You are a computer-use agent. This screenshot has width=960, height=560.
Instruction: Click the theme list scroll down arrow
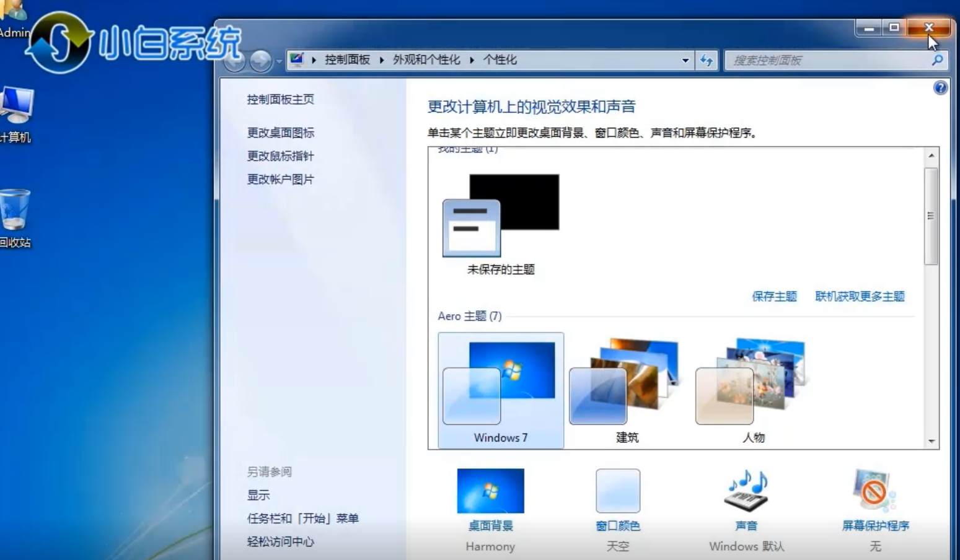(931, 441)
